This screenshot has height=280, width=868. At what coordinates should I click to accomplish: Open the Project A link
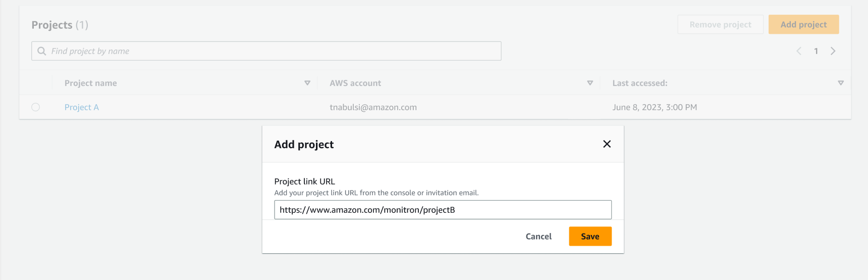point(82,107)
